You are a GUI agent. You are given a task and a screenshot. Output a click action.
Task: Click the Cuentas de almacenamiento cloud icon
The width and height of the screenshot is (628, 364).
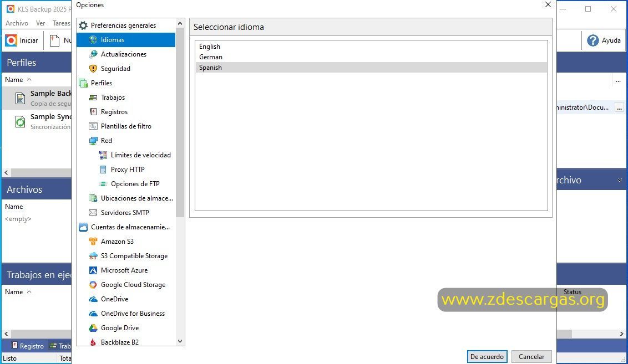(83, 227)
